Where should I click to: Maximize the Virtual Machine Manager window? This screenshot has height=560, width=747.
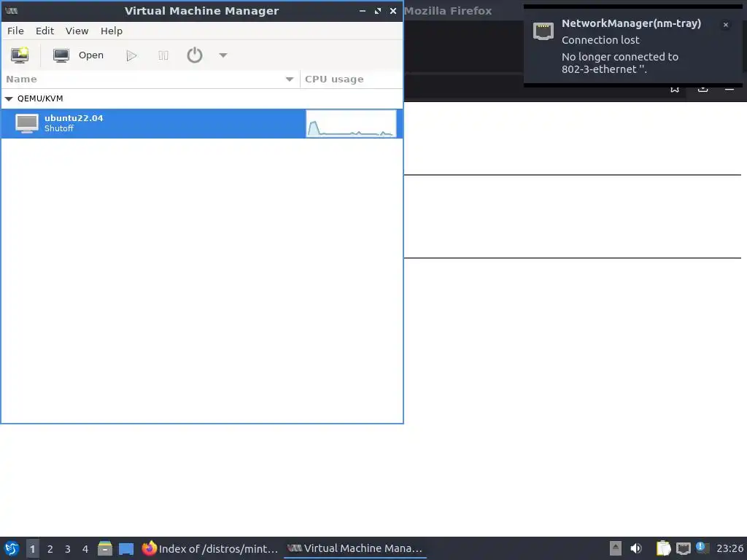pyautogui.click(x=378, y=11)
